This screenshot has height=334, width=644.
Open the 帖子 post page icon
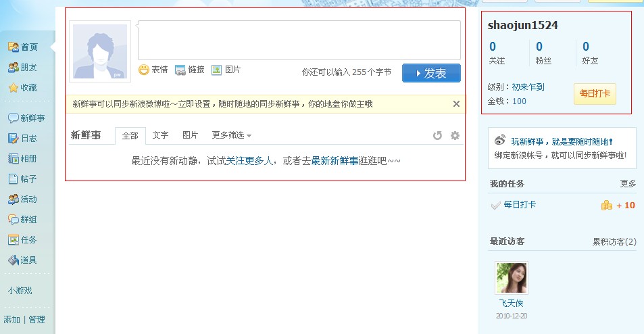click(13, 178)
